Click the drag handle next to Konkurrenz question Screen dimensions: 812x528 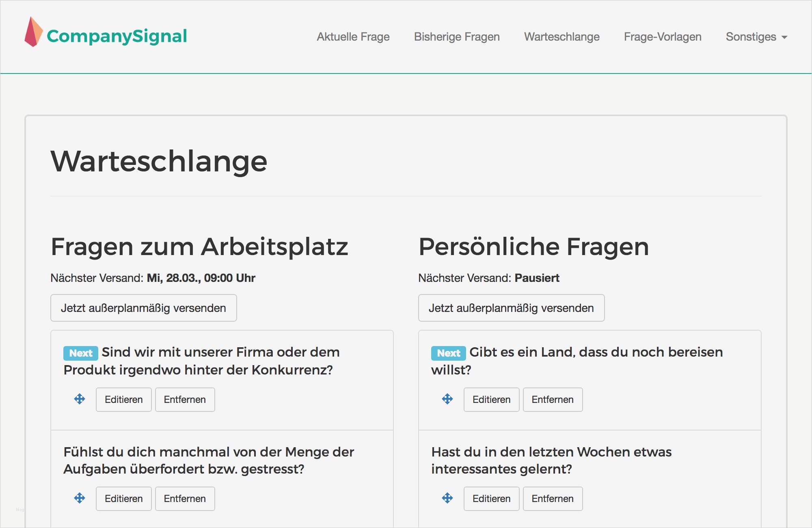tap(80, 399)
